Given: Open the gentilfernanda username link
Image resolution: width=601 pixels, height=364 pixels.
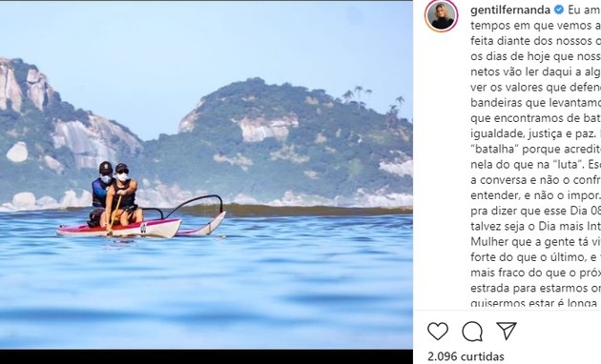Looking at the screenshot, I should pos(510,10).
